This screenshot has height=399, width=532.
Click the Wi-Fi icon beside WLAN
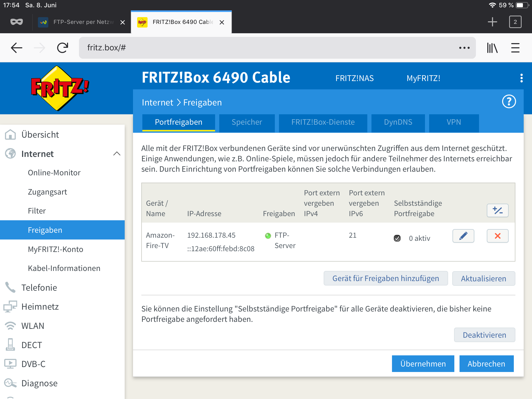[x=10, y=326]
